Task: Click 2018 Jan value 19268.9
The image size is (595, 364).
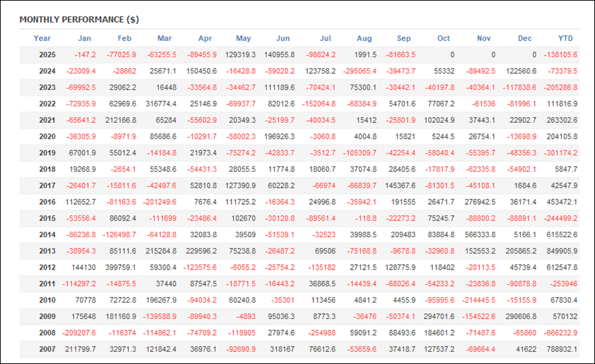Action: [82, 169]
